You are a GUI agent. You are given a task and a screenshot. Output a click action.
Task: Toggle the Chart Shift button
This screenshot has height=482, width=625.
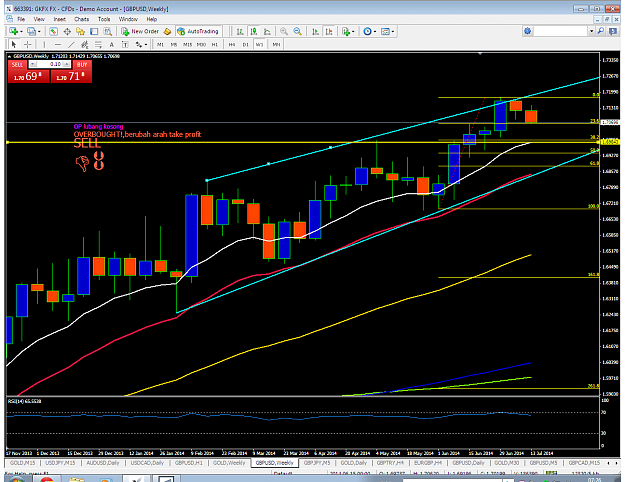click(x=329, y=31)
